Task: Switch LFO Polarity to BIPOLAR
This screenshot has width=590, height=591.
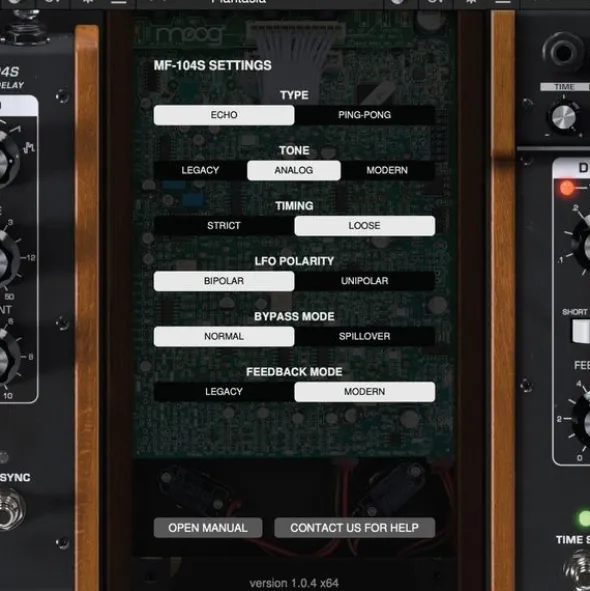Action: click(224, 281)
